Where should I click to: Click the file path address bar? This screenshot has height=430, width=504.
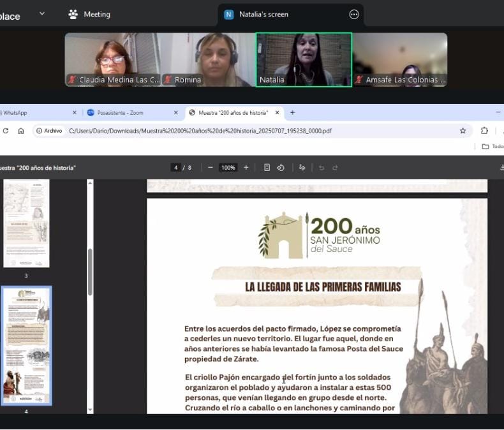(x=255, y=131)
